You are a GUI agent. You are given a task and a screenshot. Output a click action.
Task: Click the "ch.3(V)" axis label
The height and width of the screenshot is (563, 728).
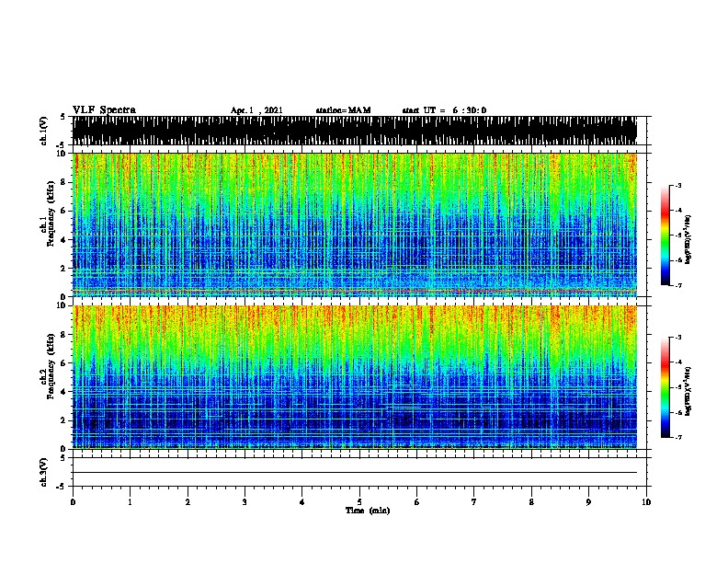[43, 472]
